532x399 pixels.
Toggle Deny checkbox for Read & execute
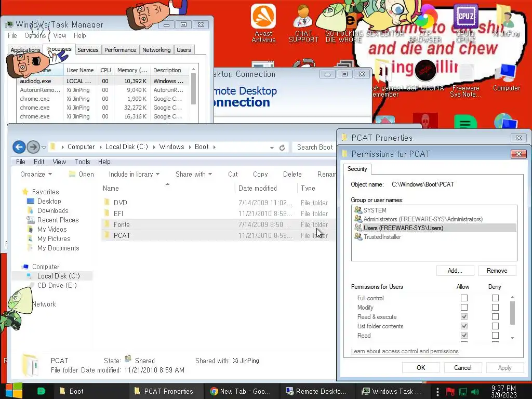pos(495,316)
